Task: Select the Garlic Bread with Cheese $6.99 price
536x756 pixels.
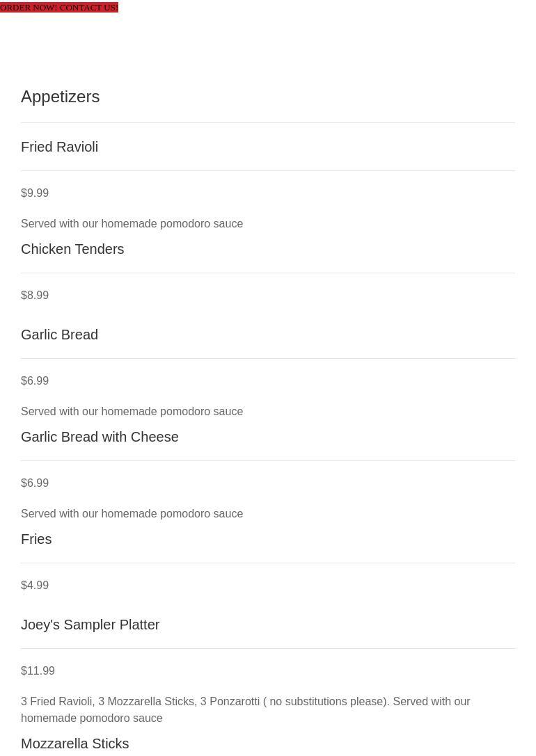Action: pyautogui.click(x=35, y=483)
